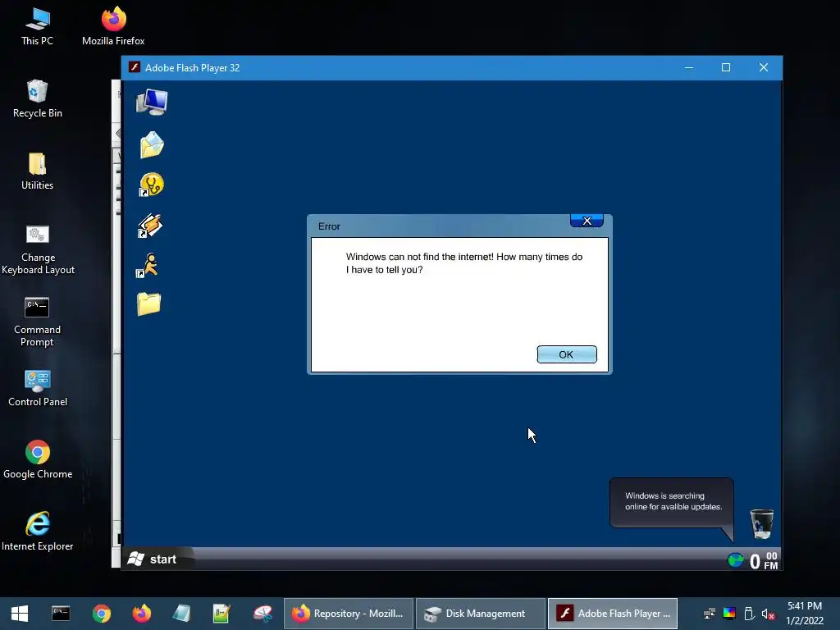Open the plain yellow folder in Flash desktop
840x630 pixels.
tap(149, 304)
